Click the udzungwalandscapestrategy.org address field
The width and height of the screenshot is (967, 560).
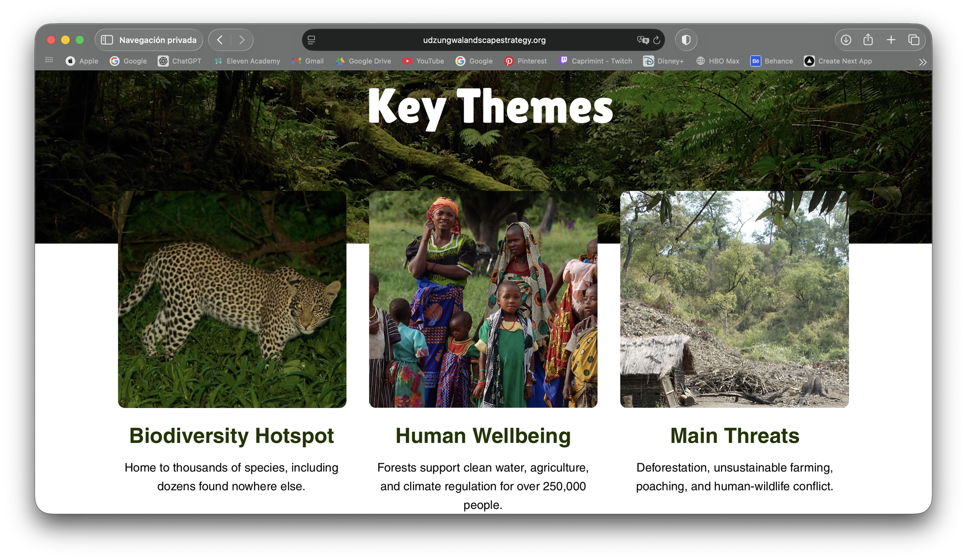click(x=484, y=40)
